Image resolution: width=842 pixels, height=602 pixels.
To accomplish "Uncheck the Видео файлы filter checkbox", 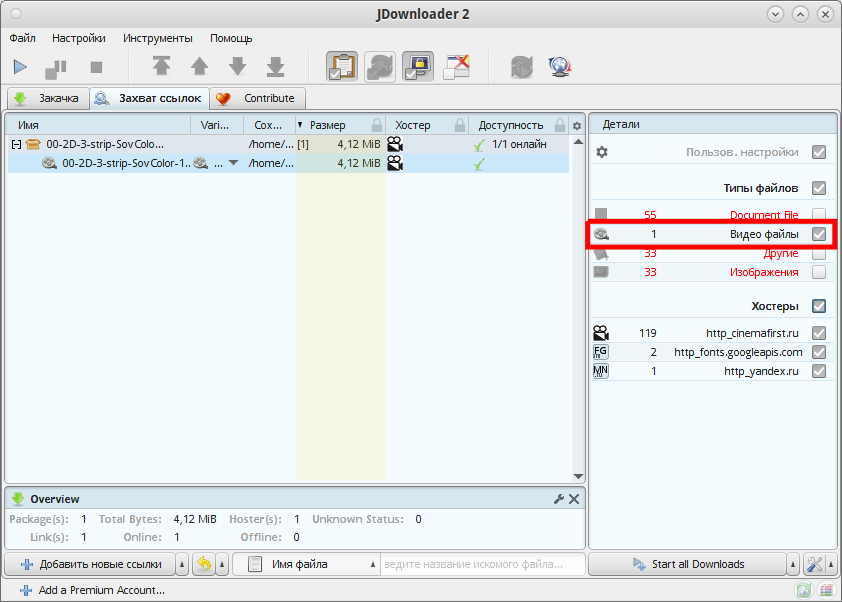I will pyautogui.click(x=819, y=234).
